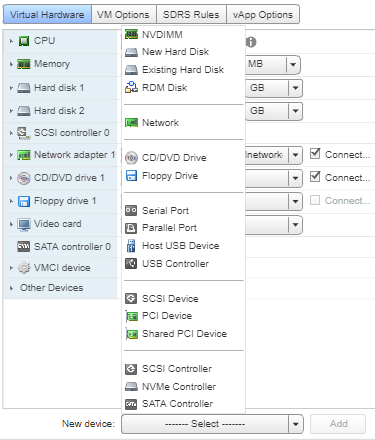Select the RDM Disk icon
The image size is (375, 440).
[131, 87]
